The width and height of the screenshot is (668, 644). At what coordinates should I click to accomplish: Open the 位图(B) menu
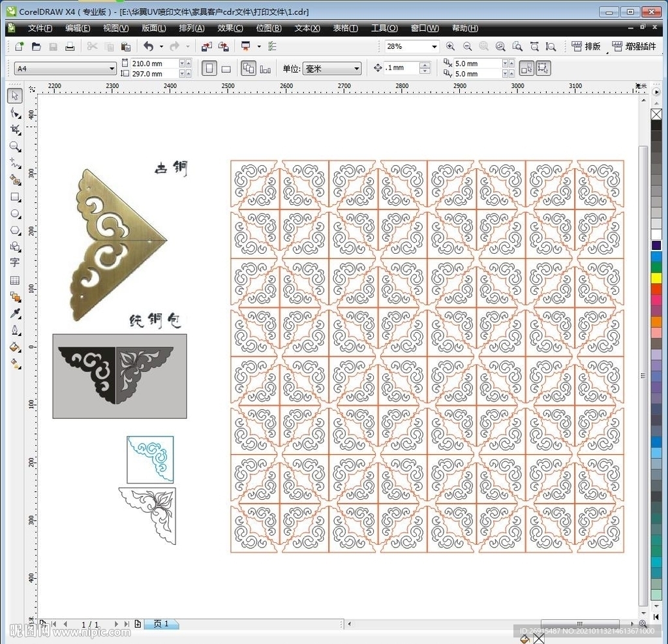pyautogui.click(x=269, y=28)
